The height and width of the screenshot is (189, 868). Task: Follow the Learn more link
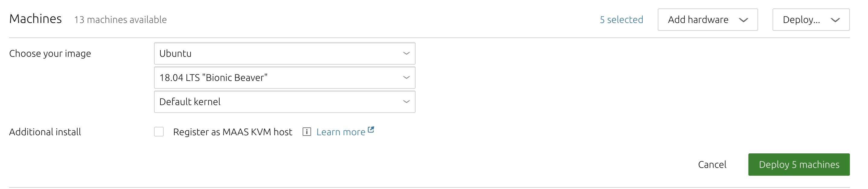click(341, 132)
